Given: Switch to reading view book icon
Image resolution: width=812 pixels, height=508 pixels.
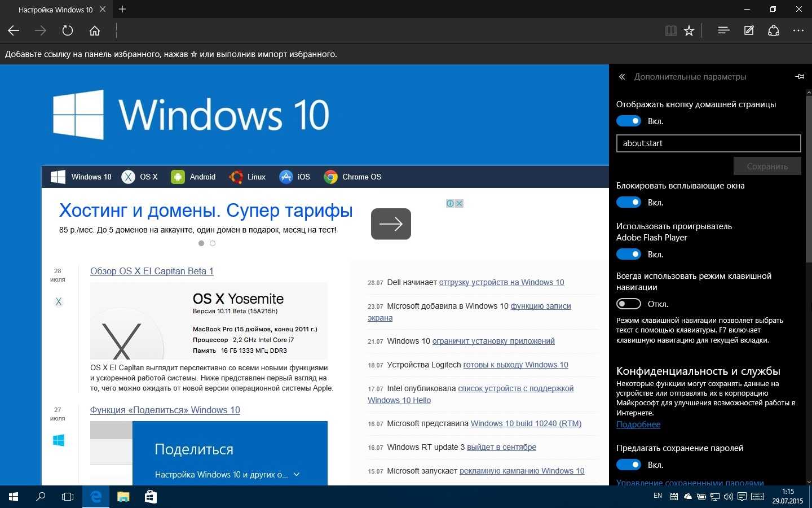Looking at the screenshot, I should [x=671, y=30].
